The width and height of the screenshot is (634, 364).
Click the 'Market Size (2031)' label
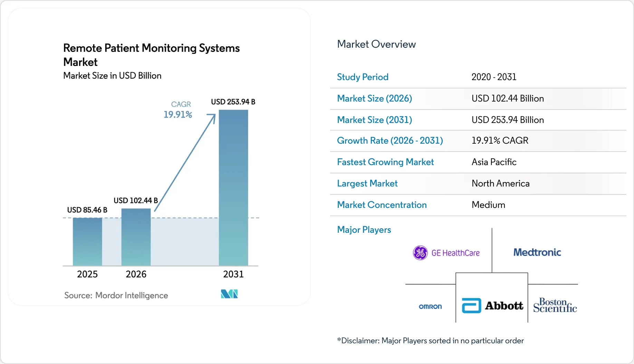point(375,120)
